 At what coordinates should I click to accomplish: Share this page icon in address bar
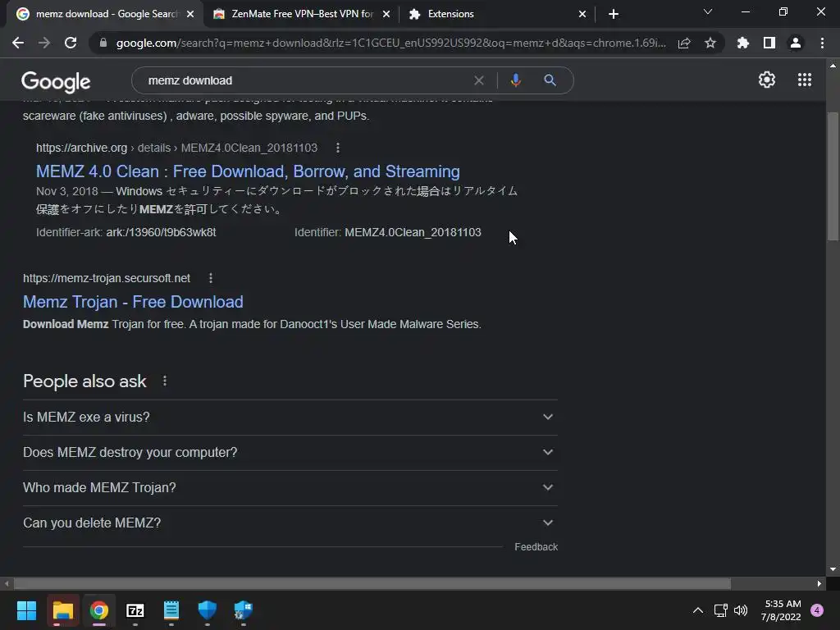(x=684, y=43)
